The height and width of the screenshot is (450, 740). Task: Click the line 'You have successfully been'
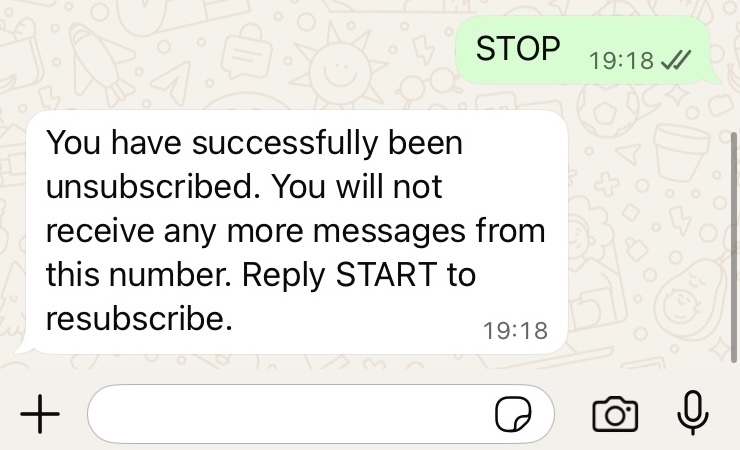pyautogui.click(x=254, y=143)
